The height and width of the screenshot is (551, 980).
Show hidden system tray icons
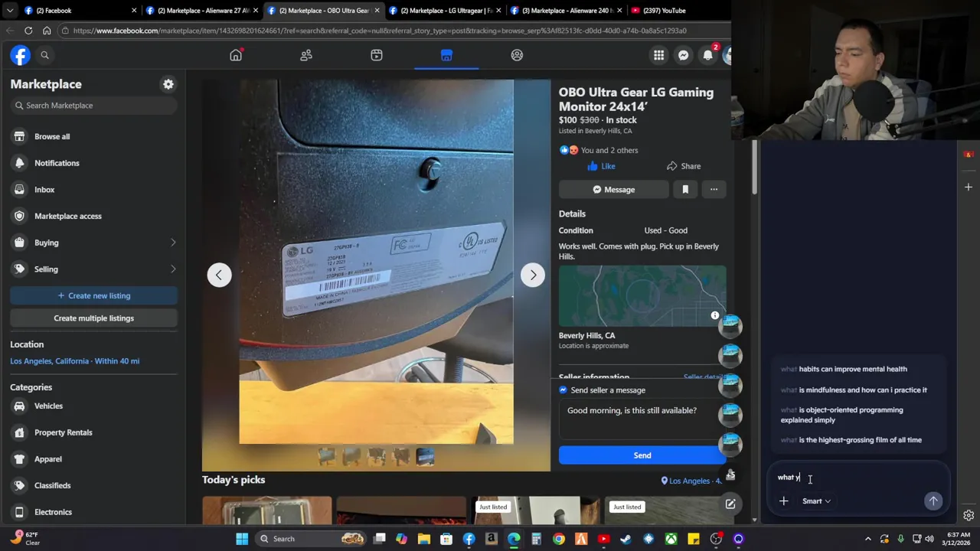pyautogui.click(x=869, y=539)
